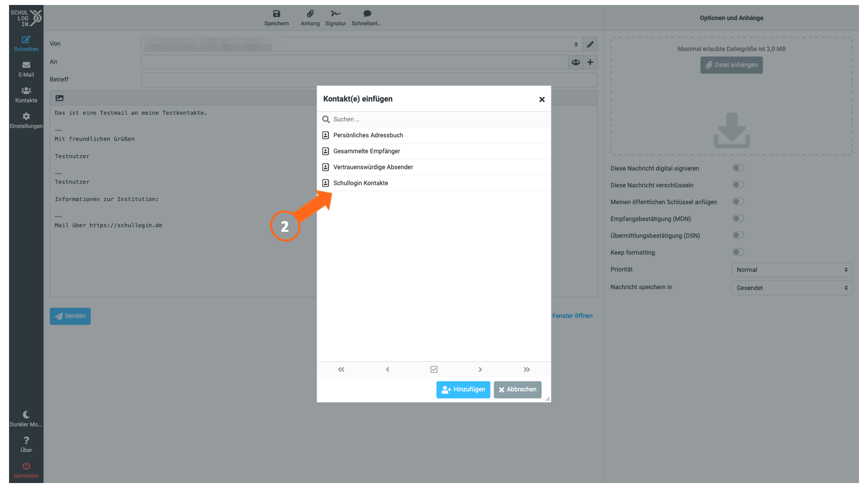Open the Anhang attachment tool
The width and height of the screenshot is (868, 488).
310,18
